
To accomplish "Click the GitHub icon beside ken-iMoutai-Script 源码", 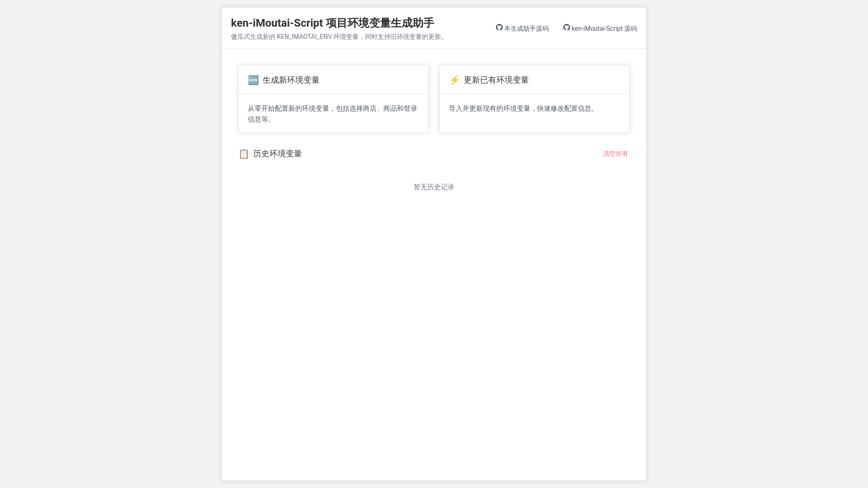I will click(x=566, y=28).
